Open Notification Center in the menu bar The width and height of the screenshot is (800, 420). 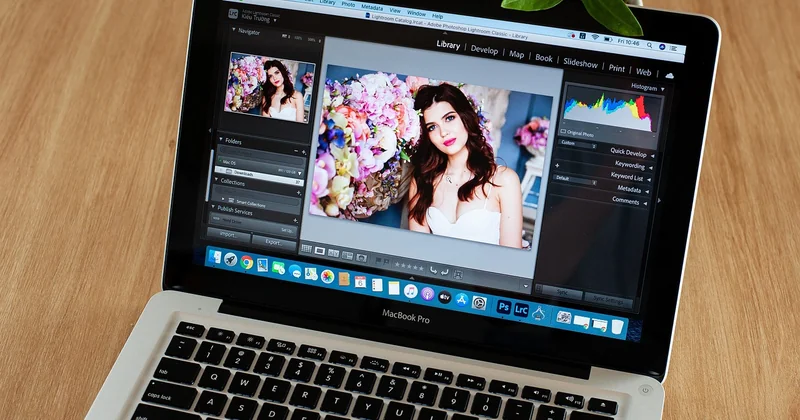coord(673,48)
